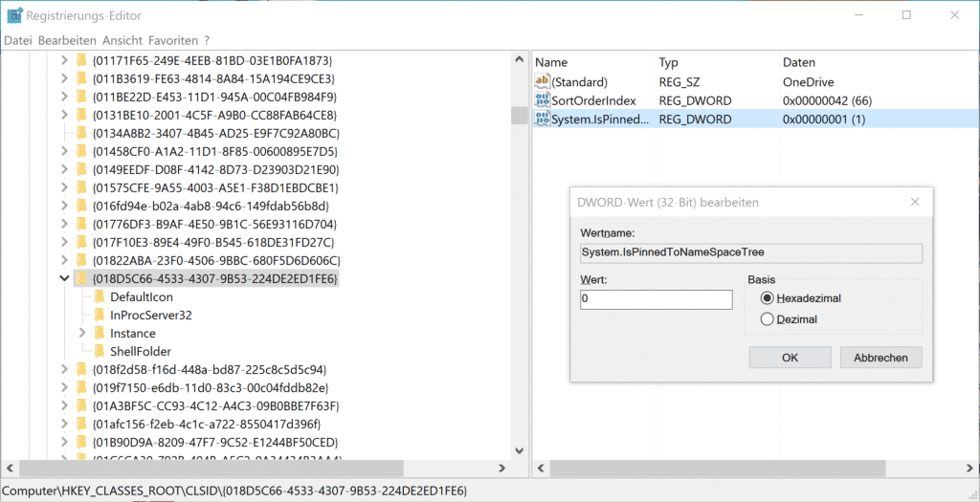The image size is (980, 502).
Task: Select the Dezimal radio button
Action: click(768, 319)
